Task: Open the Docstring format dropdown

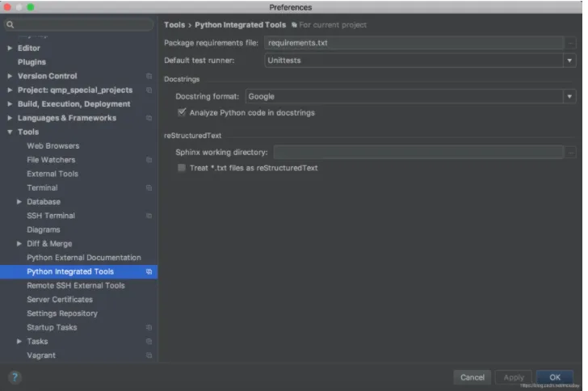Action: (x=569, y=97)
